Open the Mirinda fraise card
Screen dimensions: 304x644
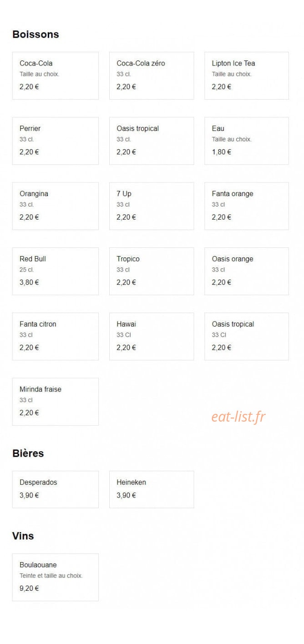[55, 402]
